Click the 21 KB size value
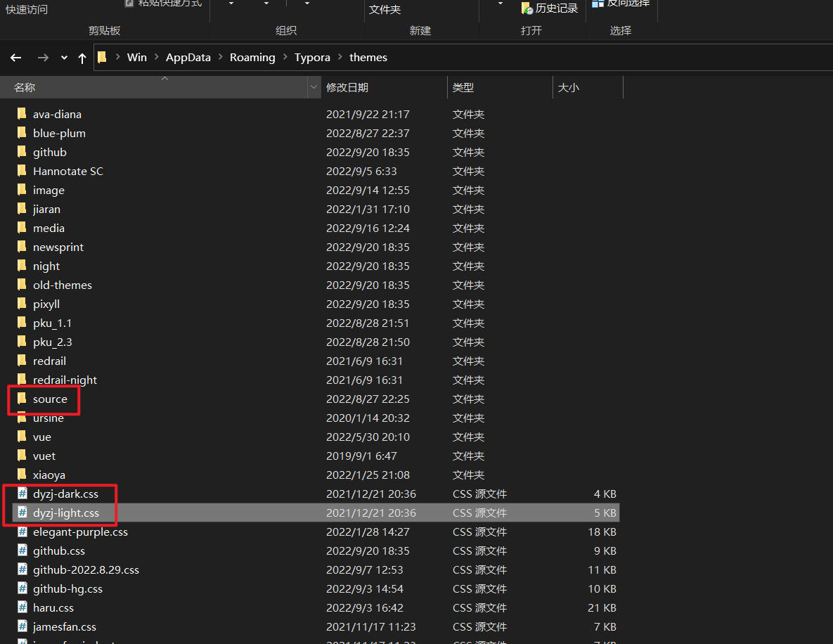 point(602,608)
